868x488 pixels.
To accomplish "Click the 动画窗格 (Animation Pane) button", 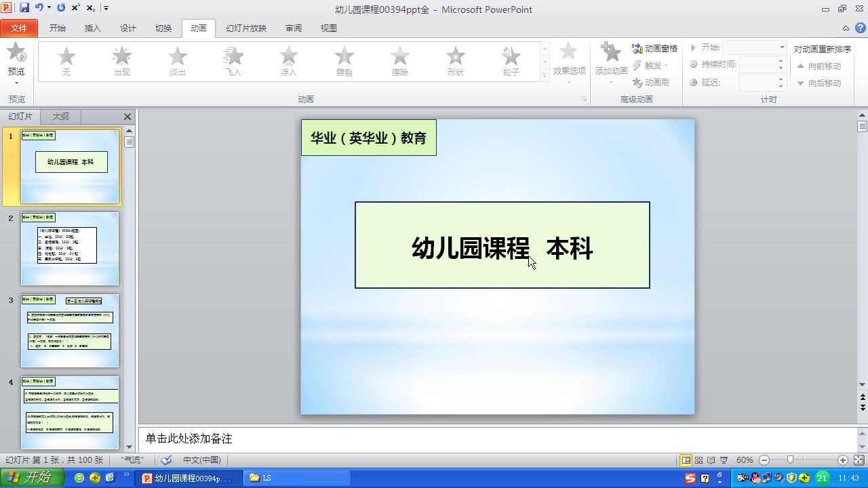I will coord(655,49).
